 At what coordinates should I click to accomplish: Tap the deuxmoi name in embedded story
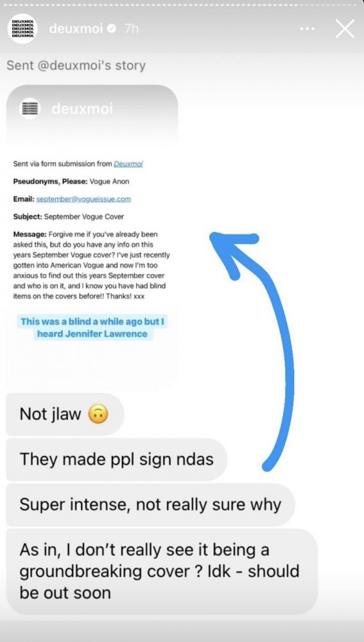(x=82, y=109)
